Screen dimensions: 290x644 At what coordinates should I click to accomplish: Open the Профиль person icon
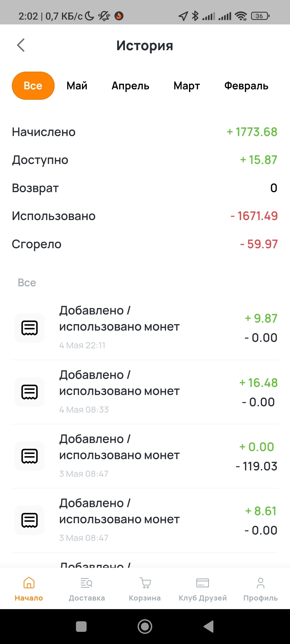[x=260, y=583]
